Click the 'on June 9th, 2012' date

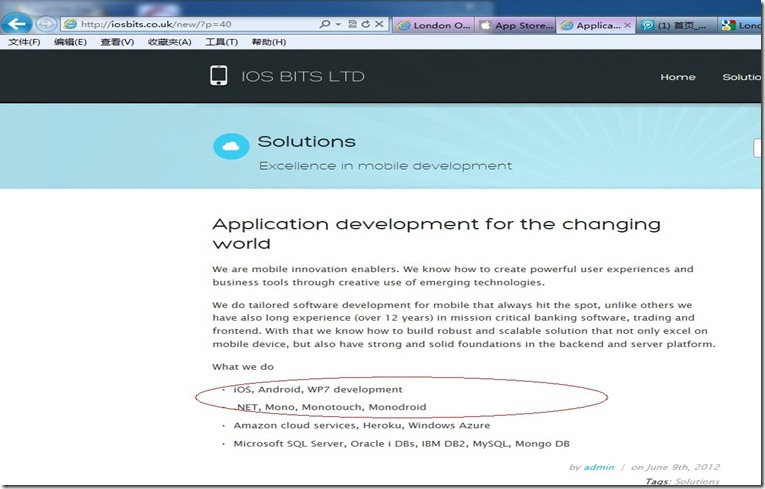tap(675, 467)
